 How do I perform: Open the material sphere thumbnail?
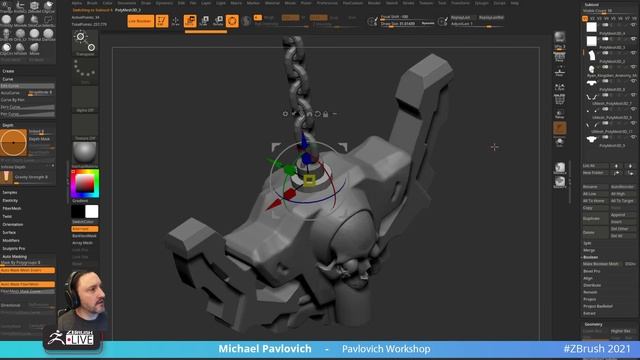(85, 154)
